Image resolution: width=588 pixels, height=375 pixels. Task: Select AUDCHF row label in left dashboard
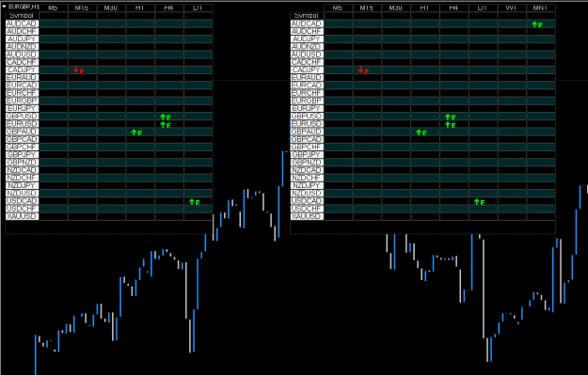23,31
